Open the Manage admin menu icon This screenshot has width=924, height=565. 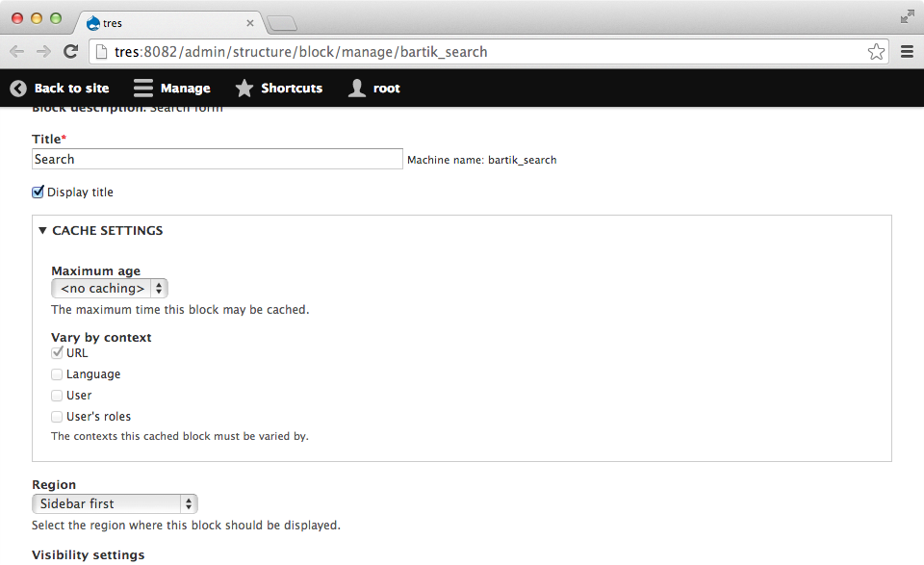click(x=144, y=88)
